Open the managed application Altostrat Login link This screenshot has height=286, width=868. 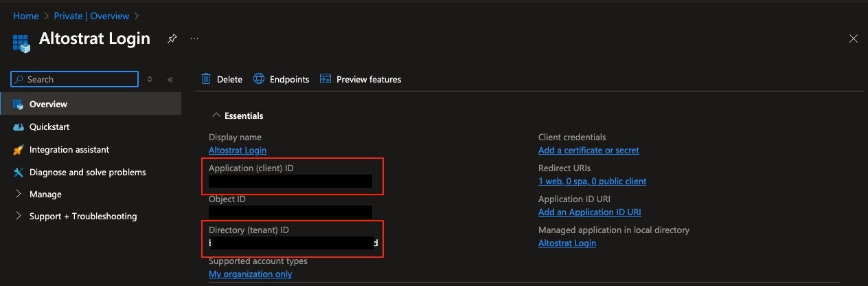pos(567,243)
